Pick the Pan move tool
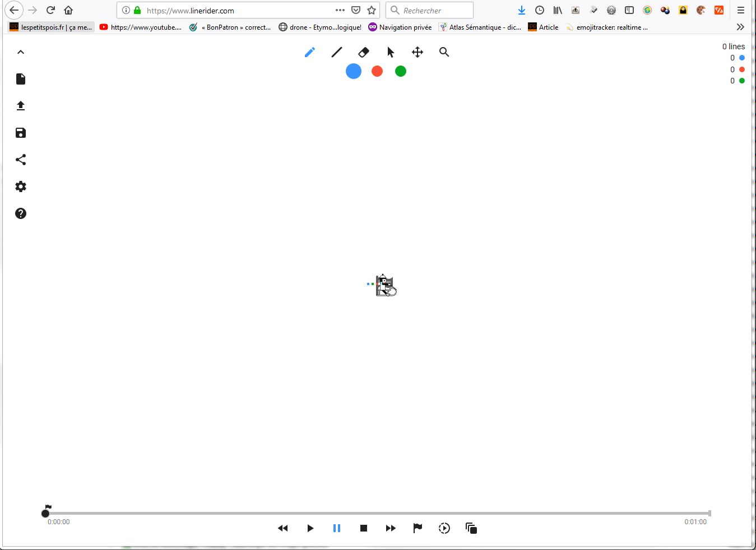 coord(418,52)
